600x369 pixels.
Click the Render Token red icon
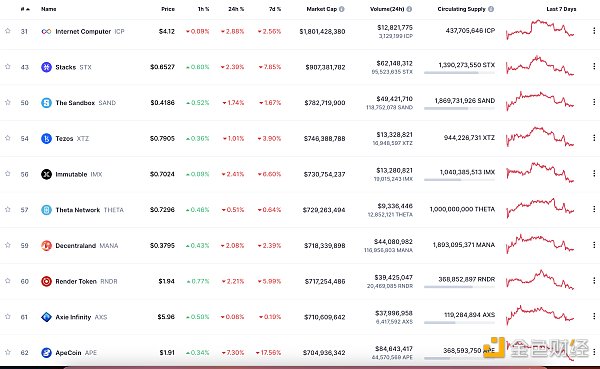46,281
